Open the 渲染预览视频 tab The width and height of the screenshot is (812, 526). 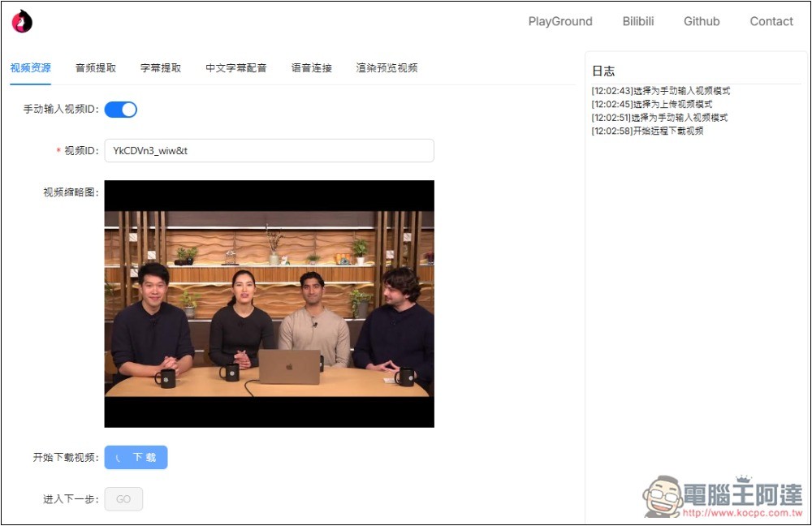(387, 68)
